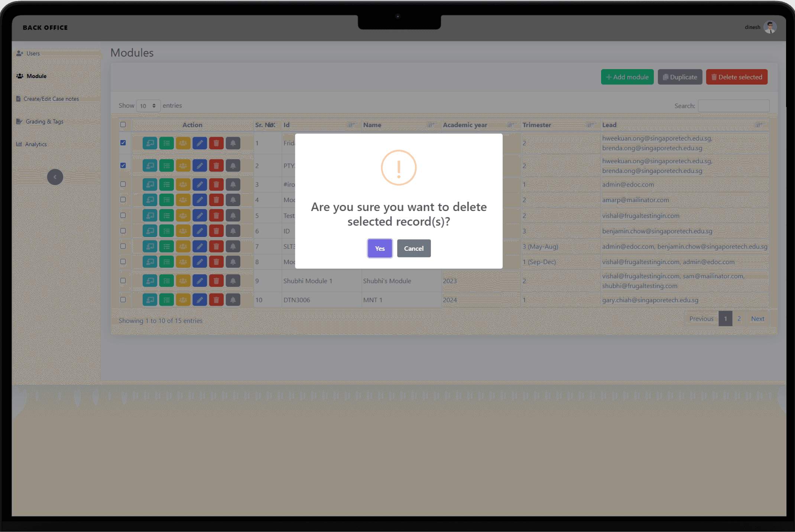Click the teal chat icon in row 10
The height and width of the screenshot is (532, 795).
[x=150, y=300]
